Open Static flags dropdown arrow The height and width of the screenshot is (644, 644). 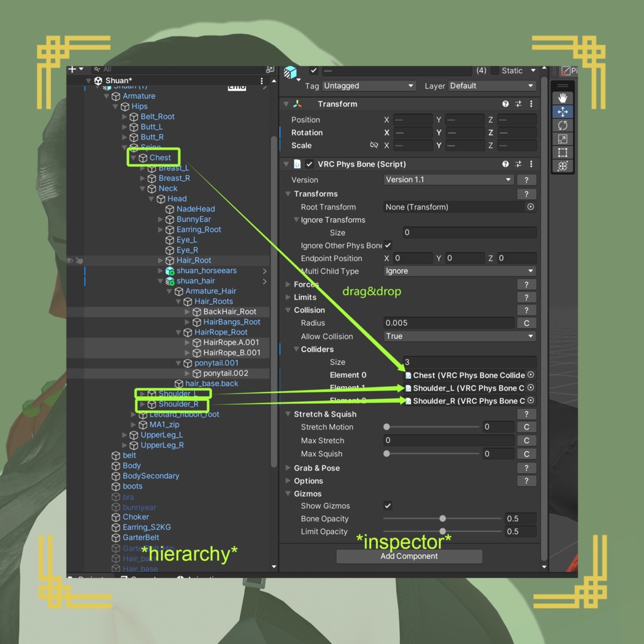[533, 70]
